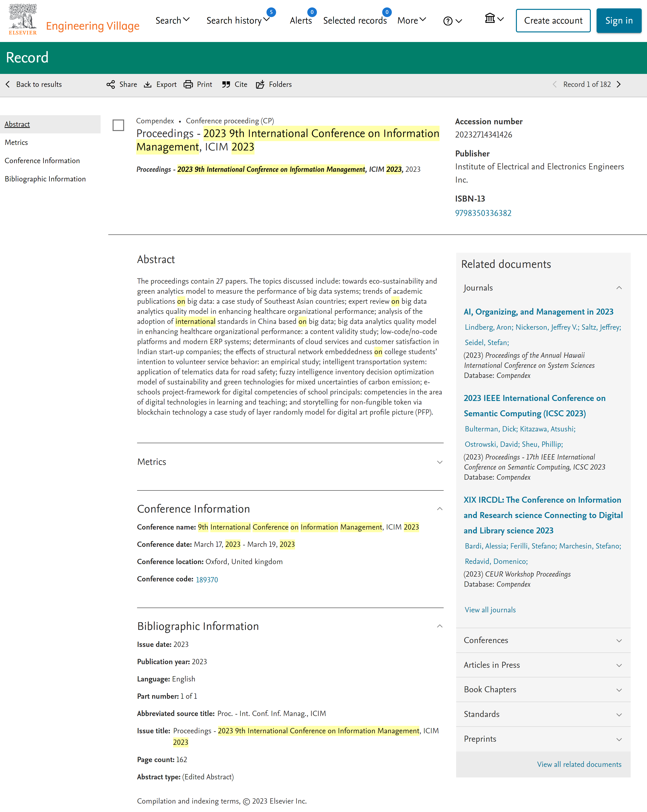Click author Marchesin, Stefano
Screen dimensions: 647x812
pos(590,546)
